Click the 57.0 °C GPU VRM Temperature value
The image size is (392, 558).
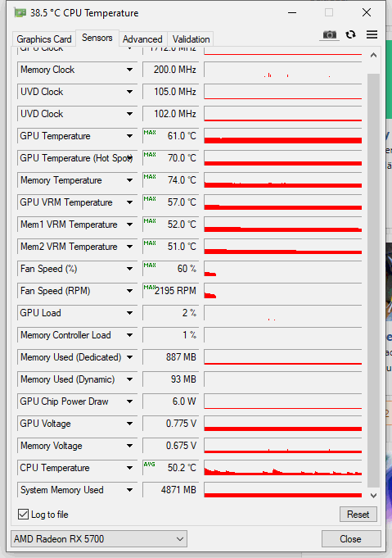170,202
